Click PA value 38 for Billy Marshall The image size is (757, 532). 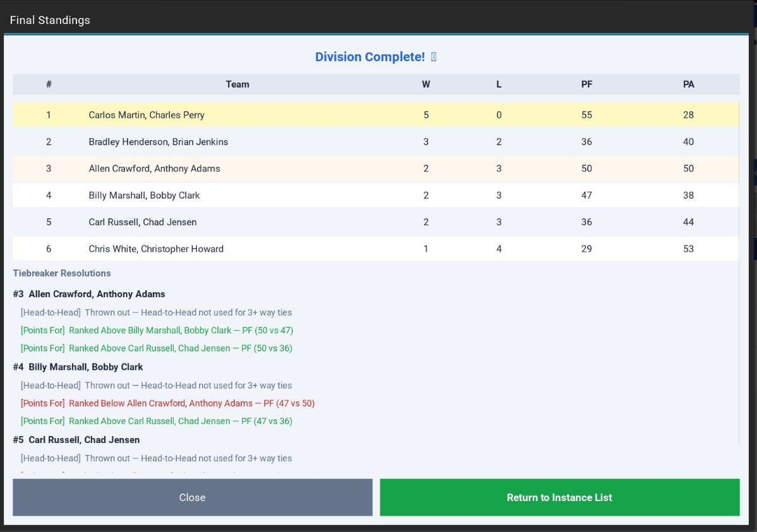tap(688, 196)
